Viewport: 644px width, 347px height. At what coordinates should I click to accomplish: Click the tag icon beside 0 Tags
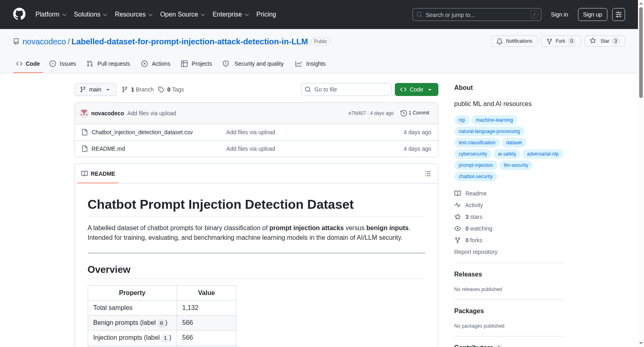point(161,89)
